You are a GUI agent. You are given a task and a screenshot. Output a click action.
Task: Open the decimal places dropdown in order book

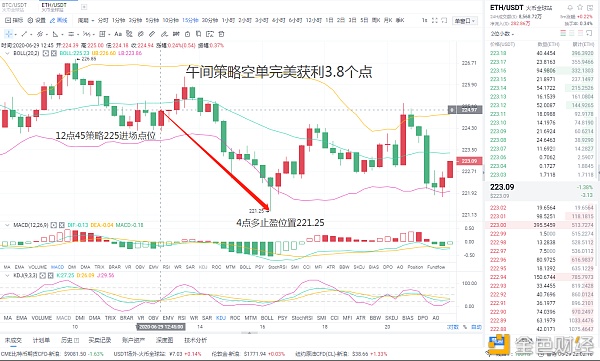pos(502,34)
